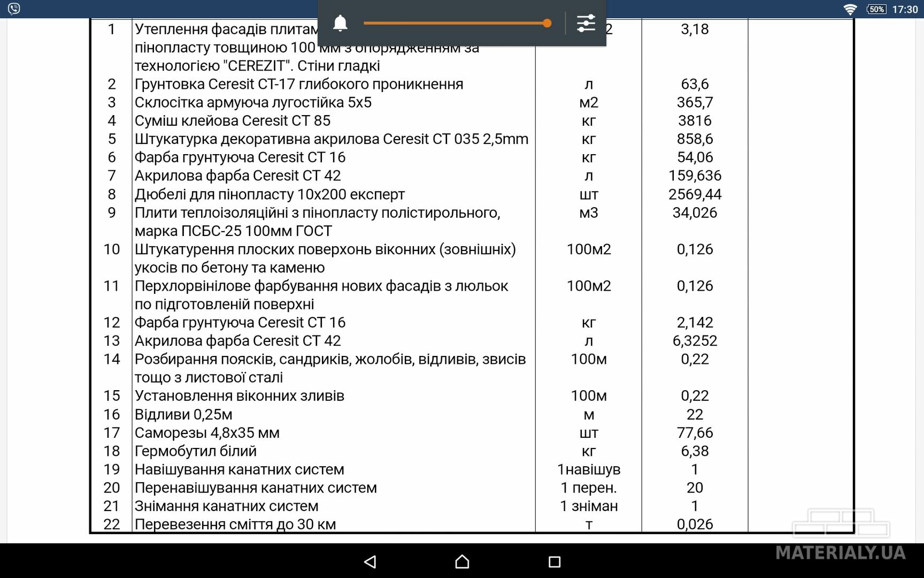Image resolution: width=924 pixels, height=578 pixels.
Task: Tap the notification bell icon in volume panel
Action: tap(340, 24)
